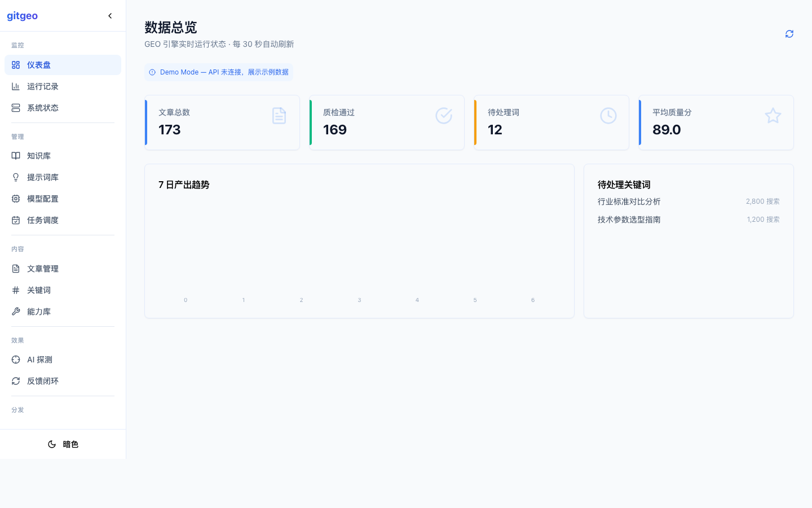Click the AI 探测 crosshair icon
The image size is (812, 508).
16,360
